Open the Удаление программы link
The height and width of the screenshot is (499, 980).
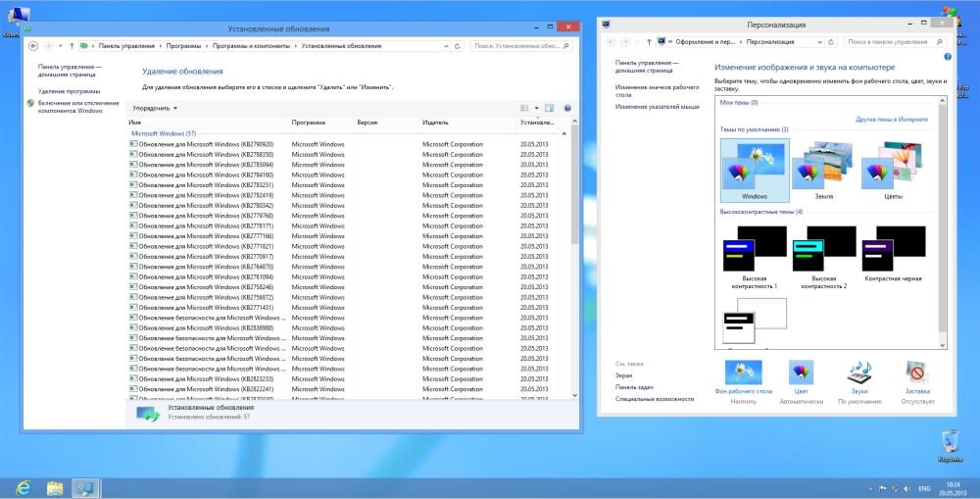[x=70, y=91]
